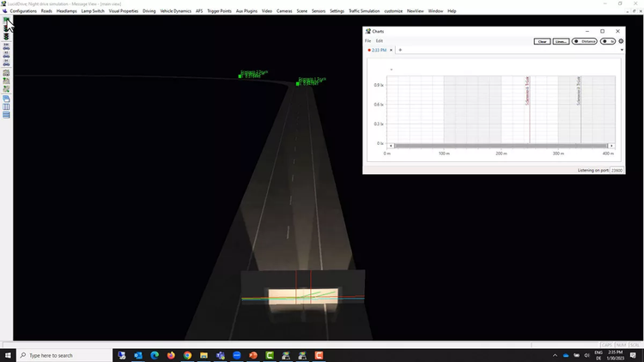644x362 pixels.
Task: Open File Explorer from taskbar
Action: click(x=204, y=355)
